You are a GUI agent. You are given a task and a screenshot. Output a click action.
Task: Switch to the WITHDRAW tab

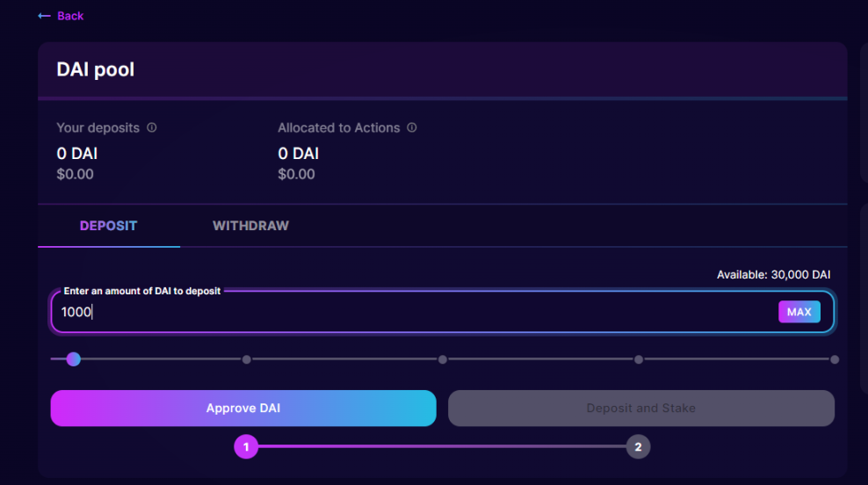(x=250, y=226)
